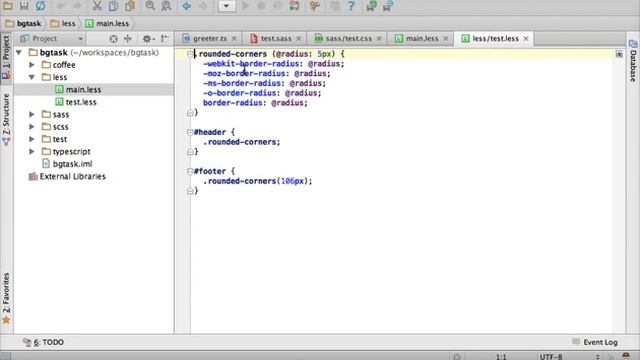640x360 pixels.
Task: Select External Libraries node
Action: [x=94, y=176]
